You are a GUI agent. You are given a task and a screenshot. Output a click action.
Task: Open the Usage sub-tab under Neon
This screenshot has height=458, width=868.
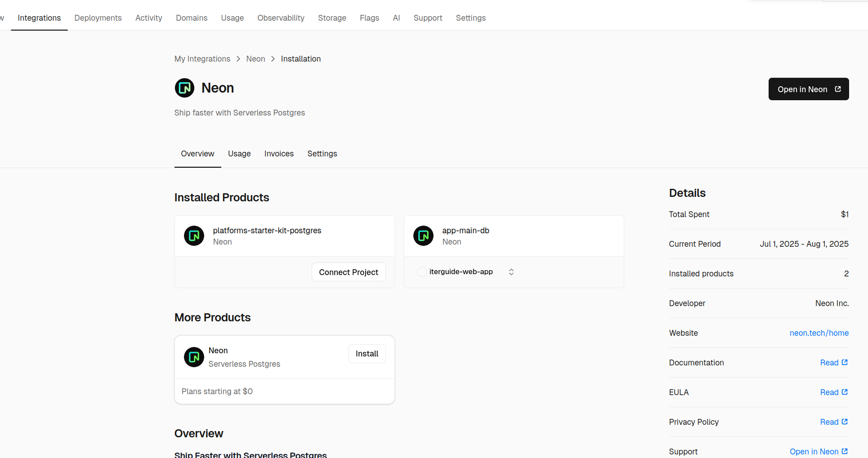[239, 154]
